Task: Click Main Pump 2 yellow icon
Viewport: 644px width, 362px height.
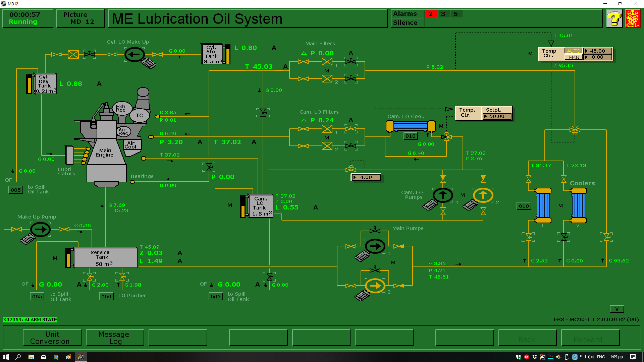Action: pos(375,286)
